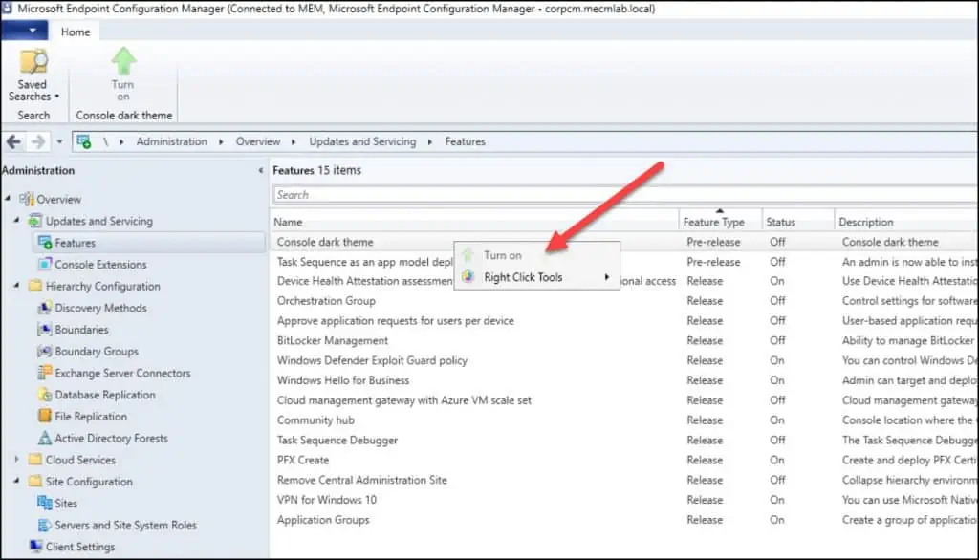Click the Site Configuration folder icon
The height and width of the screenshot is (560, 979).
35,482
